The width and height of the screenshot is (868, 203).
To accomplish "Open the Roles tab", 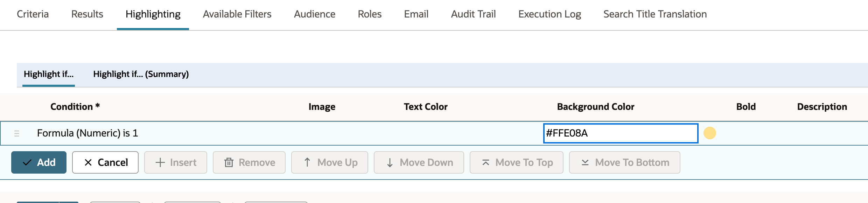I will (x=370, y=14).
